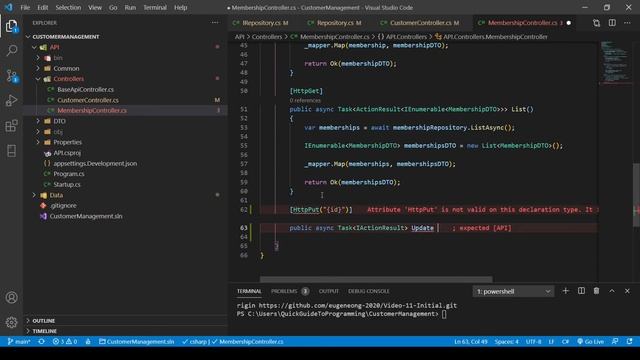Image resolution: width=640 pixels, height=360 pixels.
Task: Open the powershell terminal selector dropdown
Action: (x=513, y=291)
